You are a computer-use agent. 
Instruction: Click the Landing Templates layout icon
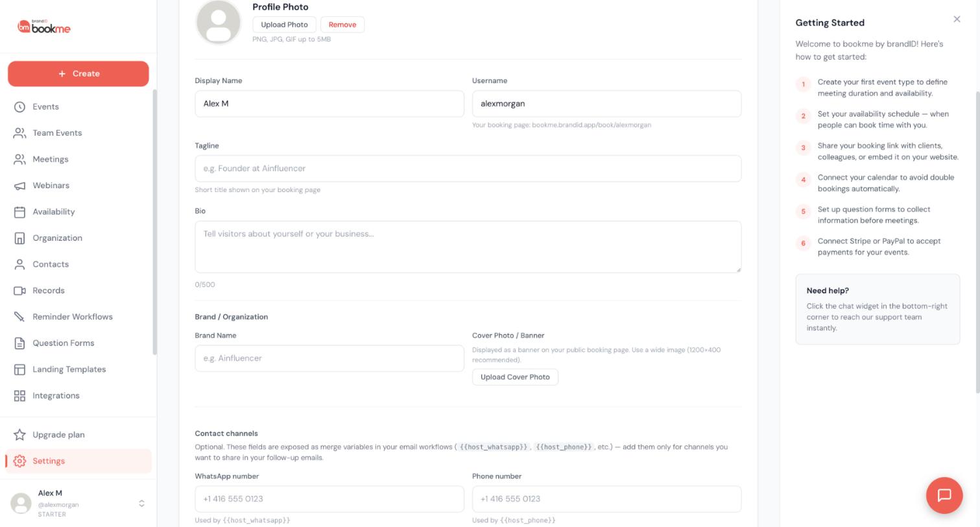click(x=19, y=369)
